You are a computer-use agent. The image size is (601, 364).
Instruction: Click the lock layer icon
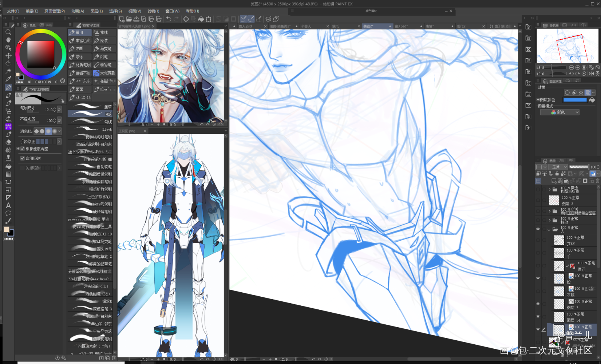557,174
